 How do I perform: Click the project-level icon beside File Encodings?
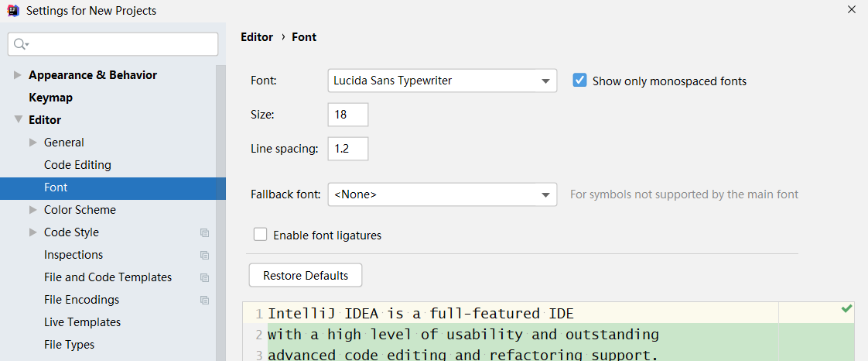(204, 300)
